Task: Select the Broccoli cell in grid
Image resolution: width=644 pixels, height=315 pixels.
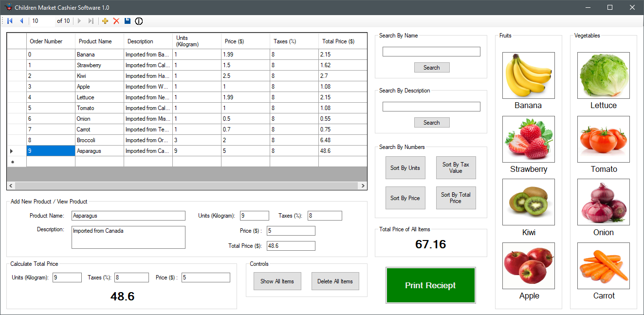Action: (100, 140)
